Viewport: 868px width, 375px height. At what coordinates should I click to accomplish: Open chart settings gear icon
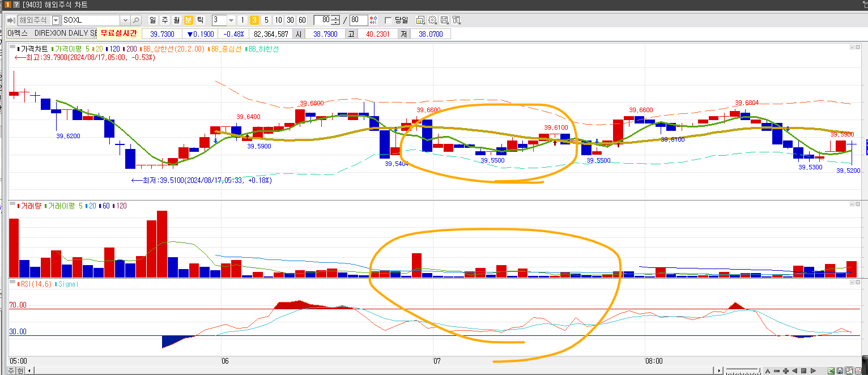pyautogui.click(x=432, y=20)
